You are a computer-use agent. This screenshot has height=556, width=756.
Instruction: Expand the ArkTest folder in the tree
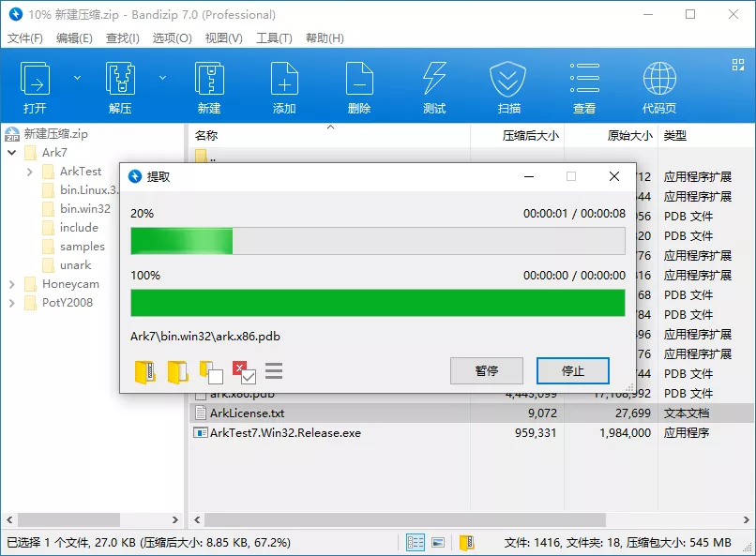pos(29,171)
